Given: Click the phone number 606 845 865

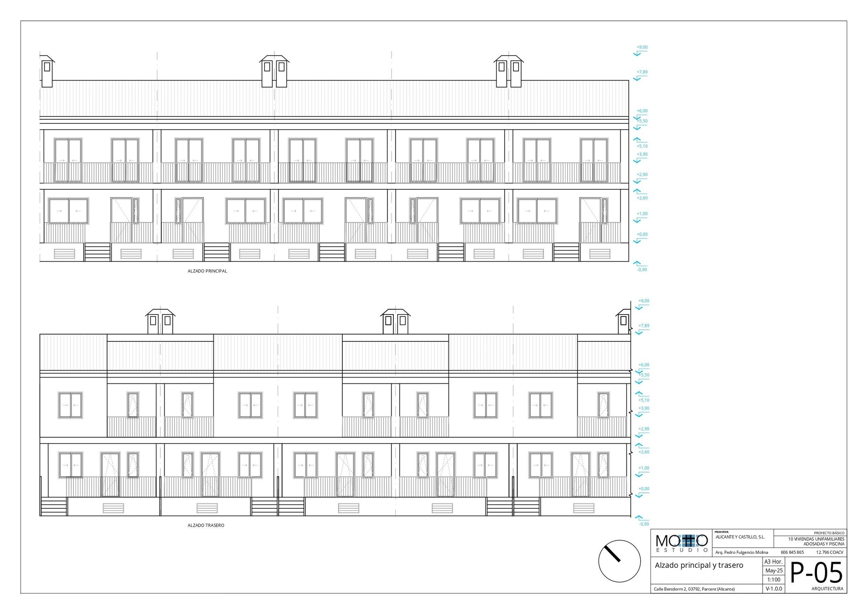Looking at the screenshot, I should [x=792, y=553].
